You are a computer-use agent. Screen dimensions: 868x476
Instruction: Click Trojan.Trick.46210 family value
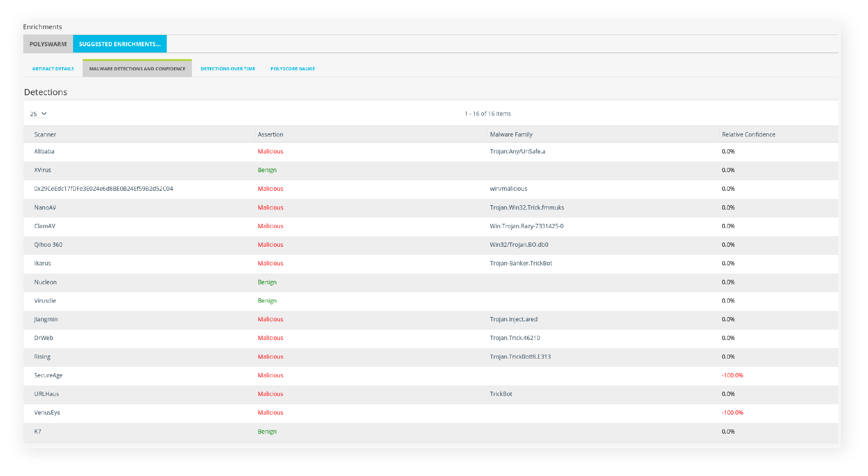(x=515, y=338)
